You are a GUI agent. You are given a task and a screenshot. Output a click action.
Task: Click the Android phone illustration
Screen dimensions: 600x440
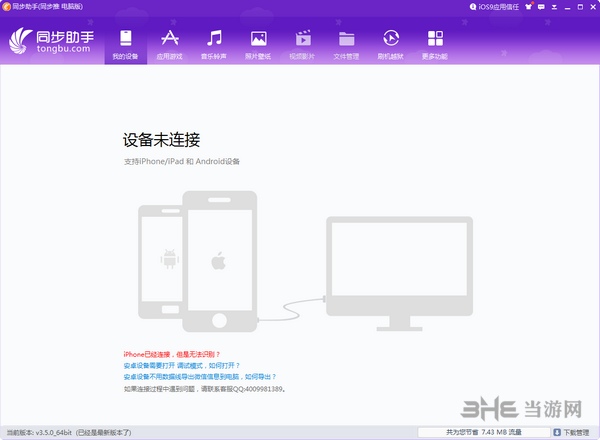click(x=160, y=262)
